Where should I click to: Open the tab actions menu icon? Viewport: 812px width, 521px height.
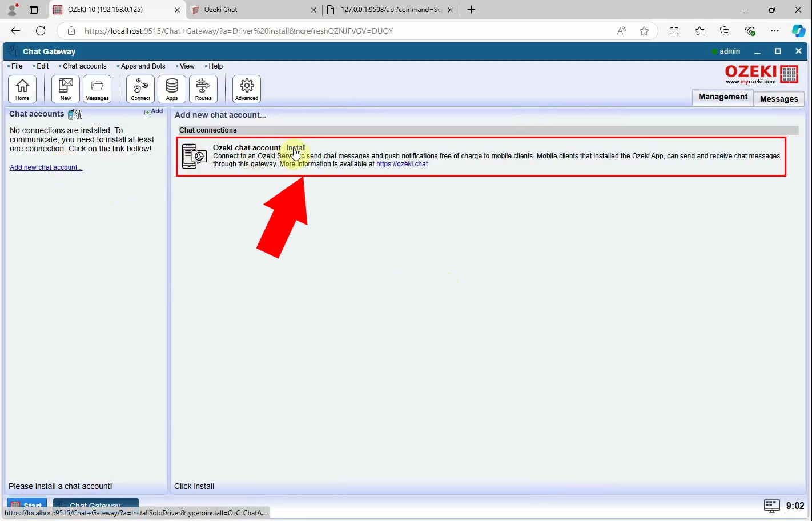(x=34, y=10)
